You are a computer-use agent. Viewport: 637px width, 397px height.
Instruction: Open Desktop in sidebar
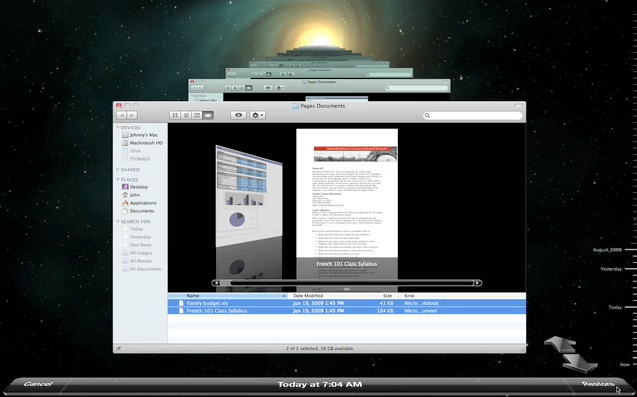[x=135, y=187]
